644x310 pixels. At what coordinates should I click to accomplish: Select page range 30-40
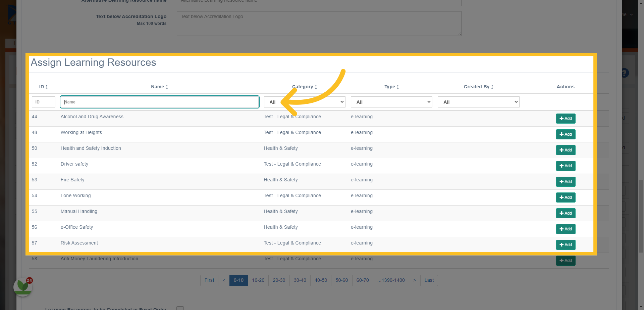[300, 280]
